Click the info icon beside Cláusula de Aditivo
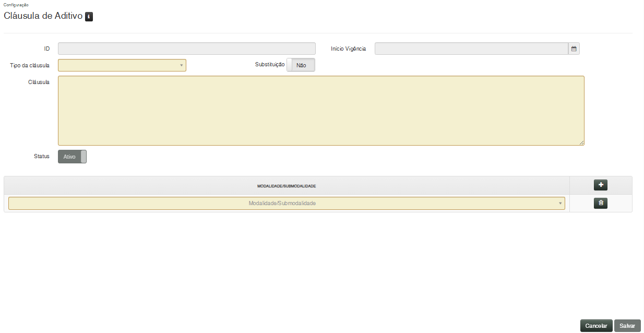Image resolution: width=644 pixels, height=333 pixels. pos(89,17)
